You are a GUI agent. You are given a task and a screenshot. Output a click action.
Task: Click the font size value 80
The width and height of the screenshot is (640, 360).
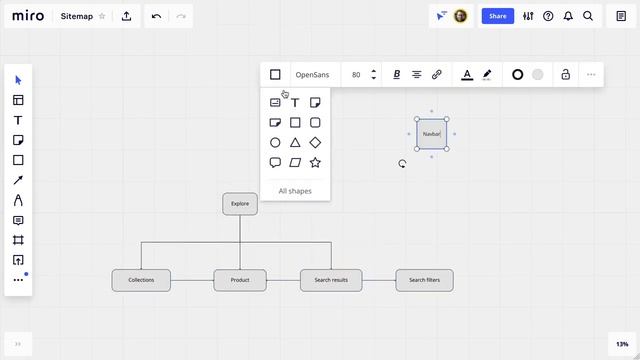(x=356, y=75)
